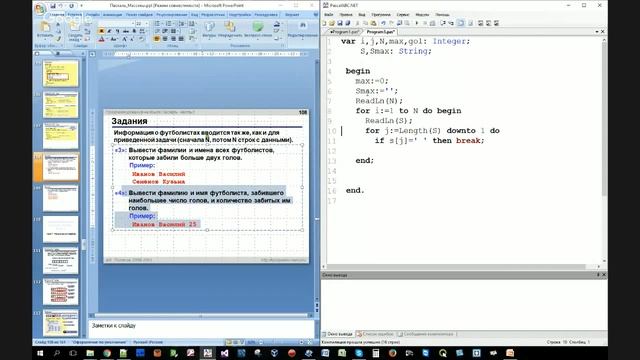Screen dimensions: 640x360
Task: Close the current editor tab with X
Action: coord(602,31)
